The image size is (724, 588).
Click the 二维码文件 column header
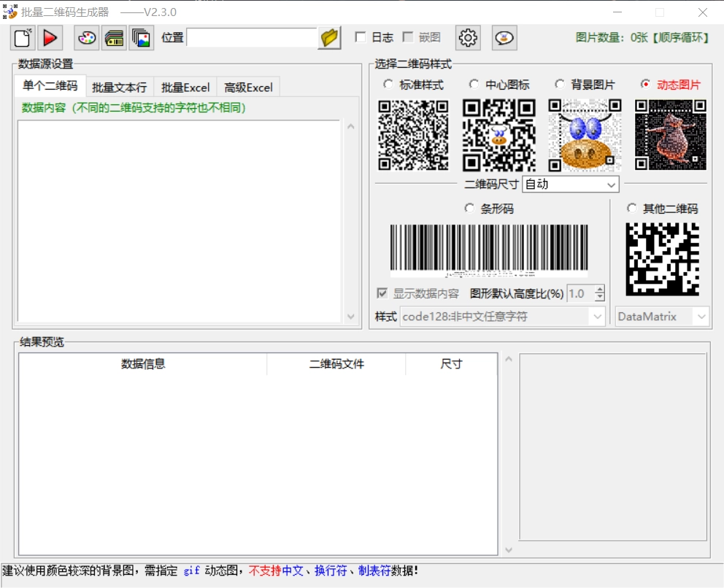click(x=336, y=364)
